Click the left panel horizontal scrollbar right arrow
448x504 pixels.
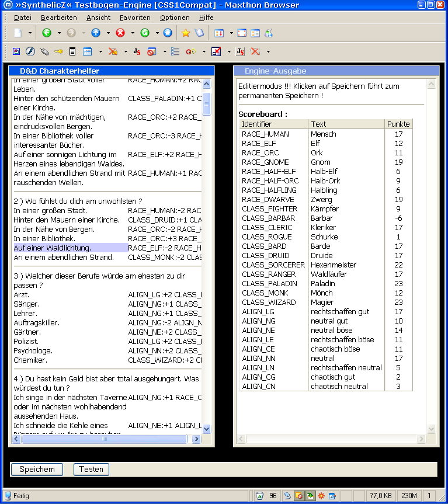[196, 439]
